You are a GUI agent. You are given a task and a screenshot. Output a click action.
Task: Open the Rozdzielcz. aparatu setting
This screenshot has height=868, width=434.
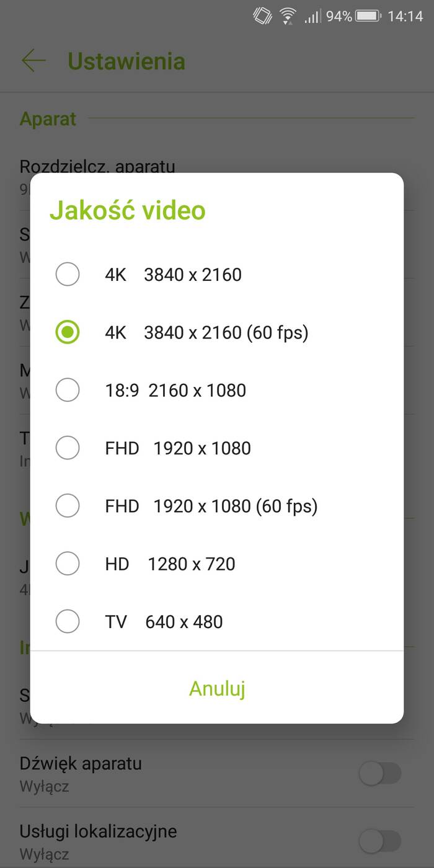coord(97,166)
